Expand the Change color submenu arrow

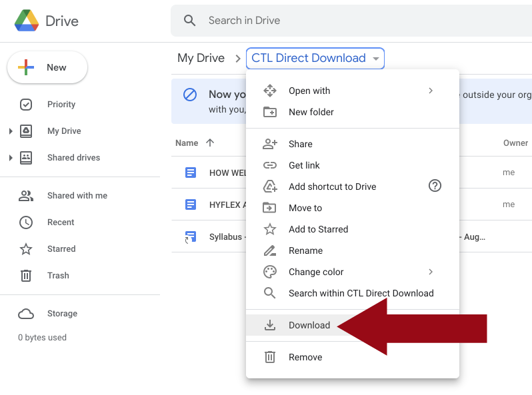[431, 272]
